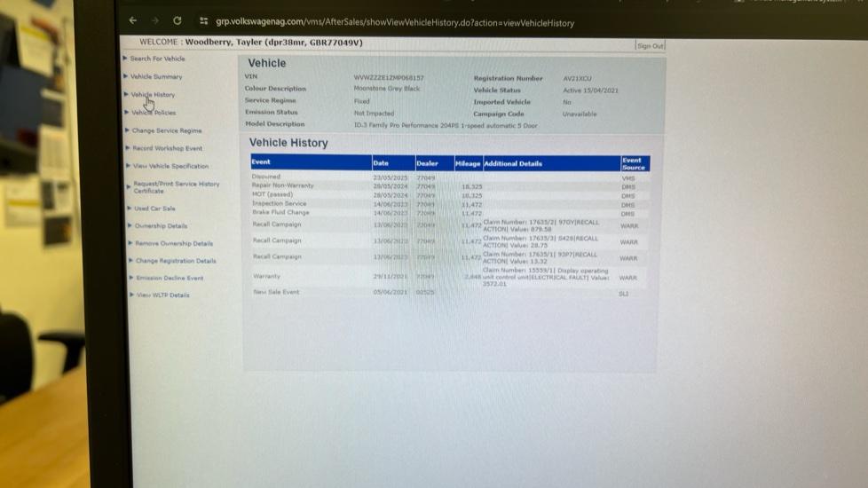Click arrow bullet beside Vehicle Summary

126,76
